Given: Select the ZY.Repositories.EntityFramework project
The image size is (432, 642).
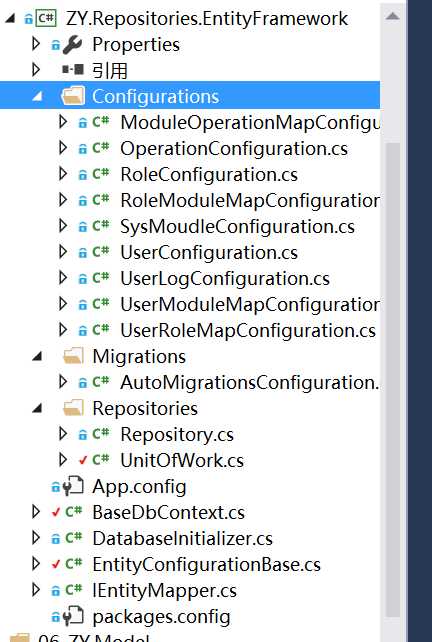Looking at the screenshot, I should pos(207,19).
